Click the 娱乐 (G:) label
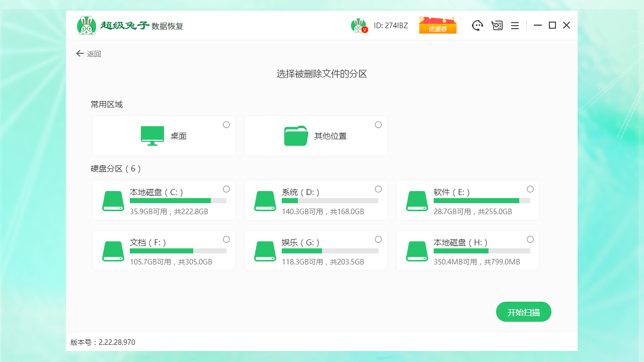The image size is (644, 362). click(301, 242)
